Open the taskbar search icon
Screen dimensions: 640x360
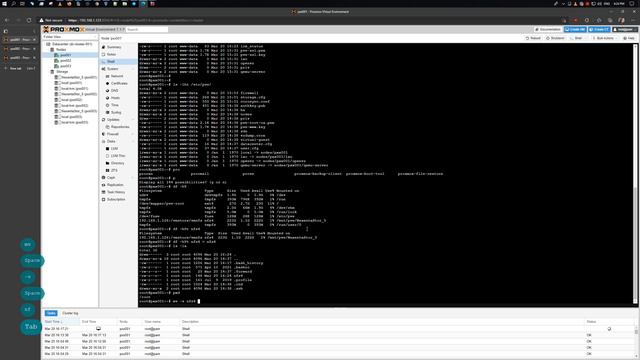(13, 4)
